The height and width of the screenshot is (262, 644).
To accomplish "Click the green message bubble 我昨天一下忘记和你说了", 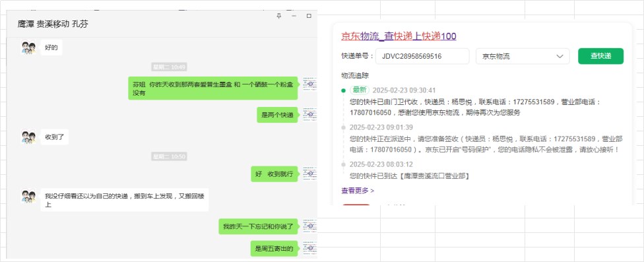I will 258,226.
